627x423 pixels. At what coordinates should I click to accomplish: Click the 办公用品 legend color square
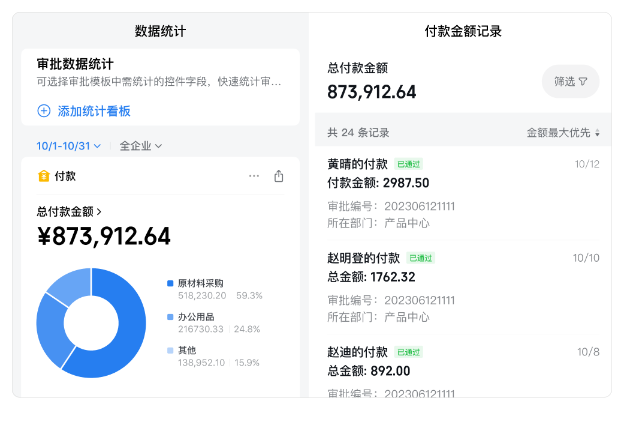pos(170,317)
